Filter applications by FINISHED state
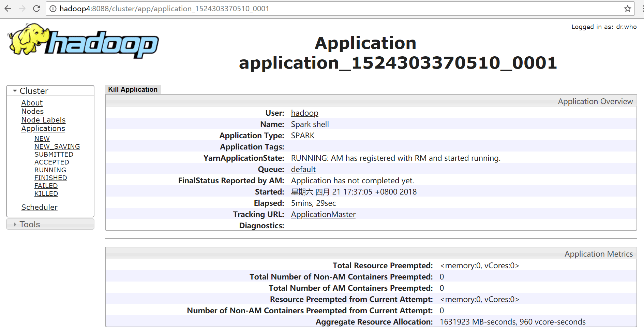Viewport: 644px width, 330px height. click(x=50, y=178)
